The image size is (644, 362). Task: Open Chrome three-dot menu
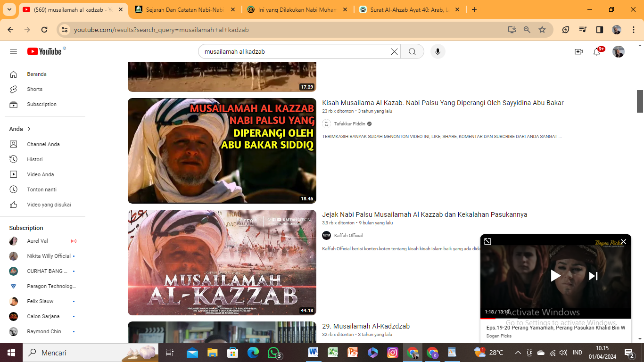[633, 30]
